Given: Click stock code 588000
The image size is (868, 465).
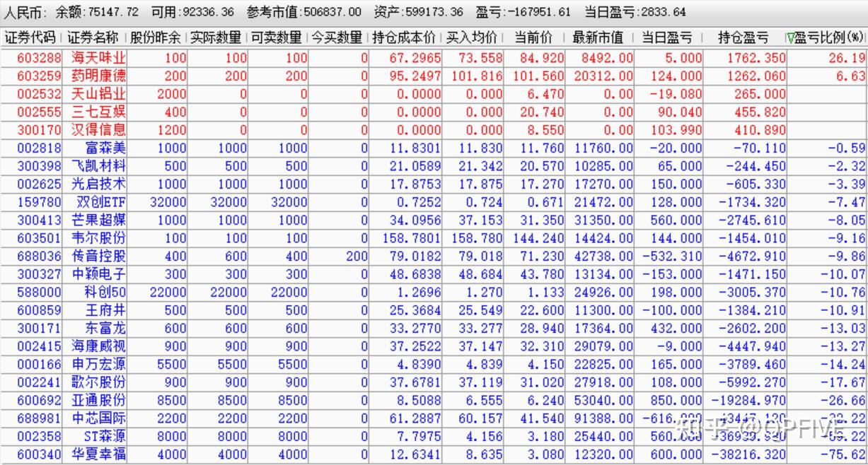Looking at the screenshot, I should coord(40,293).
